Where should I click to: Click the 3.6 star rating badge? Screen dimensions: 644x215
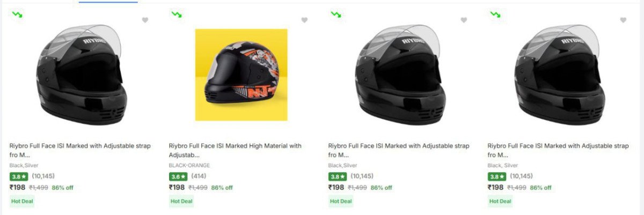(178, 176)
